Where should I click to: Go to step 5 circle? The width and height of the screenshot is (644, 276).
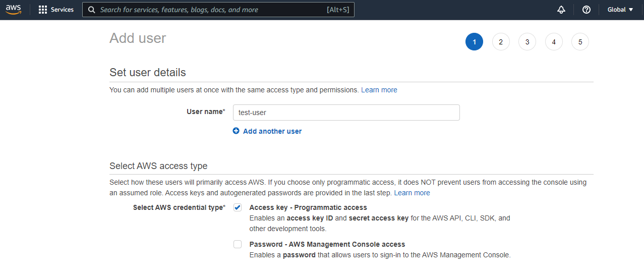click(580, 42)
